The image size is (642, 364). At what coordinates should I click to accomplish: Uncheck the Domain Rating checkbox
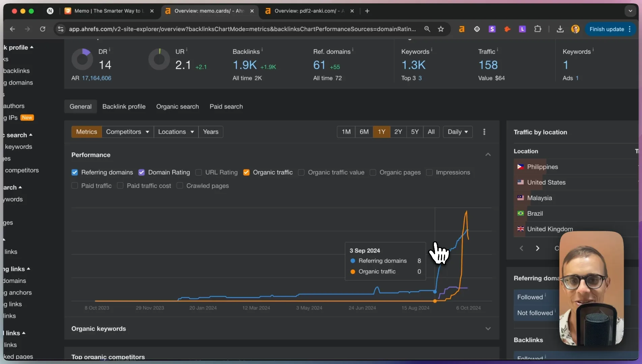coord(142,172)
